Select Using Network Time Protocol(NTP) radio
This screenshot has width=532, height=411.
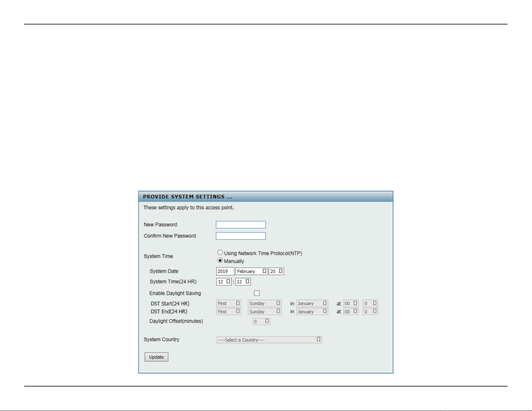220,253
